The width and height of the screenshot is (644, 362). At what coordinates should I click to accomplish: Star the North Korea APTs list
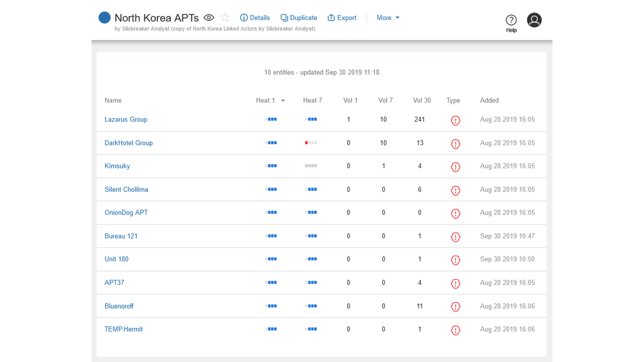[225, 18]
